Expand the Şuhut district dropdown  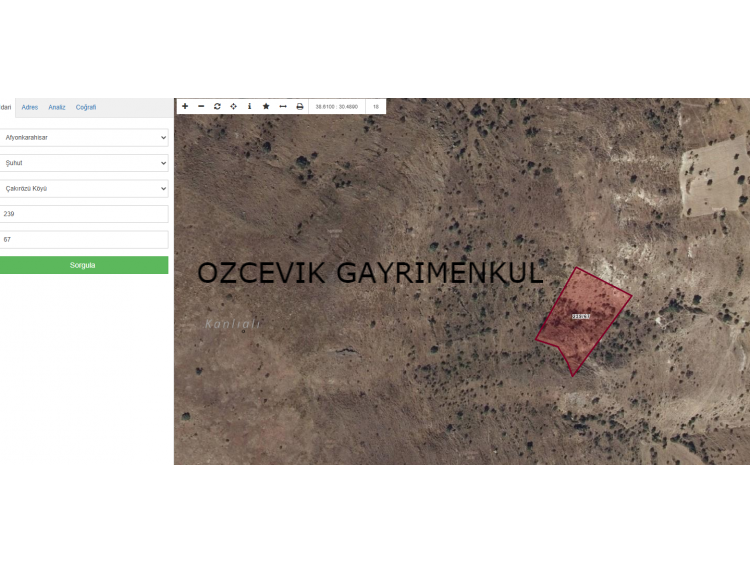coord(84,162)
